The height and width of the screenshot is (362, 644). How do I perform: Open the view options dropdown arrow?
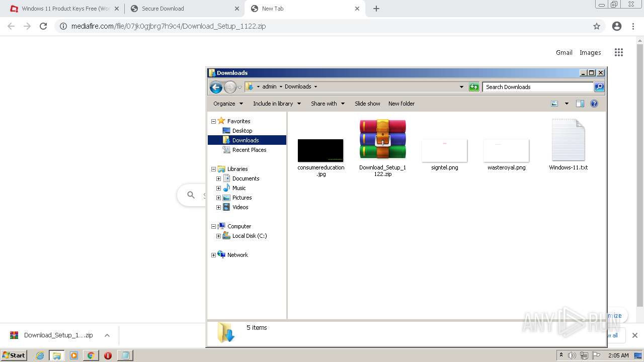[x=567, y=104]
